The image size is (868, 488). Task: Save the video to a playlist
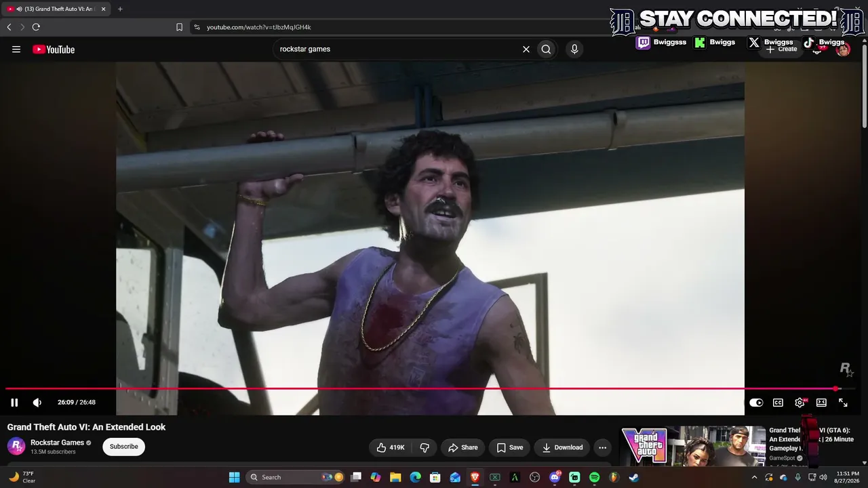point(509,447)
